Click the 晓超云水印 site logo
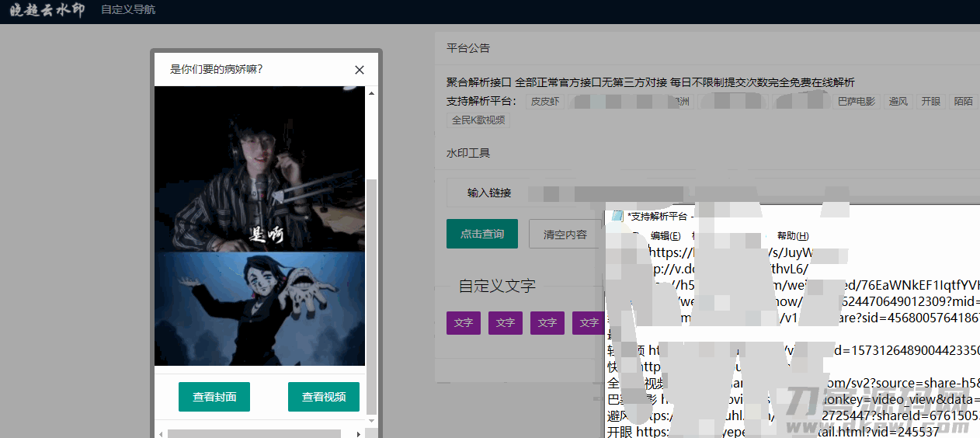 click(x=47, y=10)
